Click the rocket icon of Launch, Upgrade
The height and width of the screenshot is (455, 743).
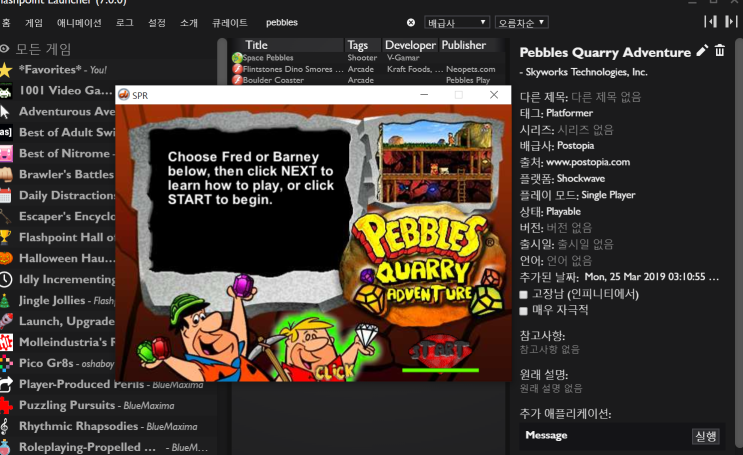click(6, 321)
